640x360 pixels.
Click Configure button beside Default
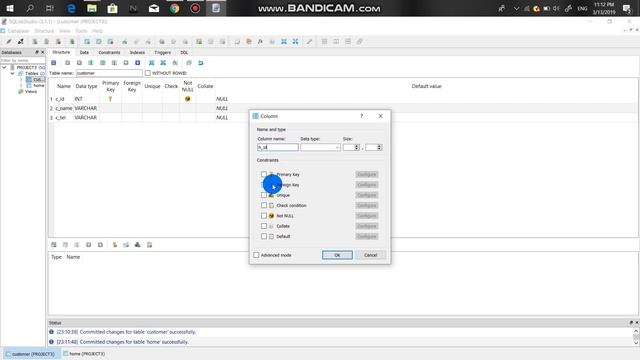click(367, 236)
